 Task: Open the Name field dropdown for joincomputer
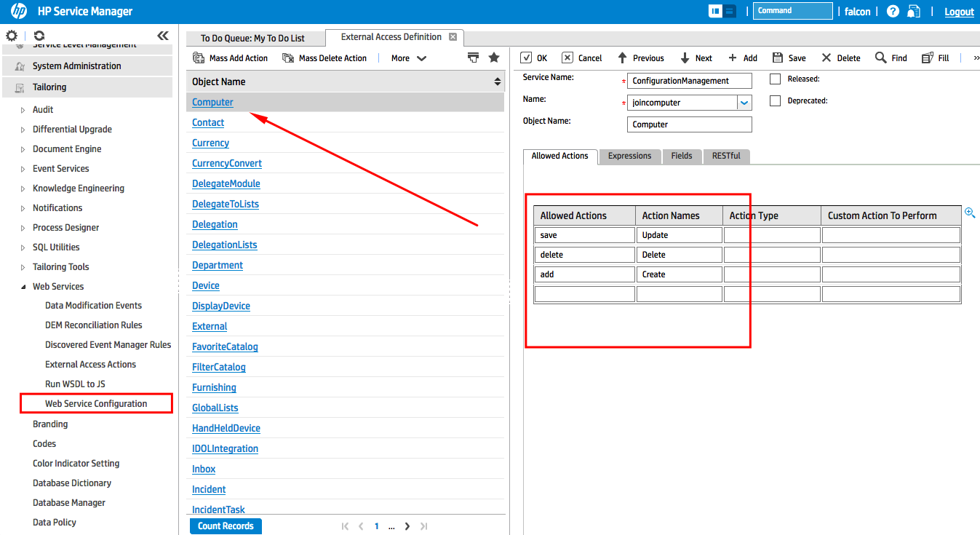[744, 102]
